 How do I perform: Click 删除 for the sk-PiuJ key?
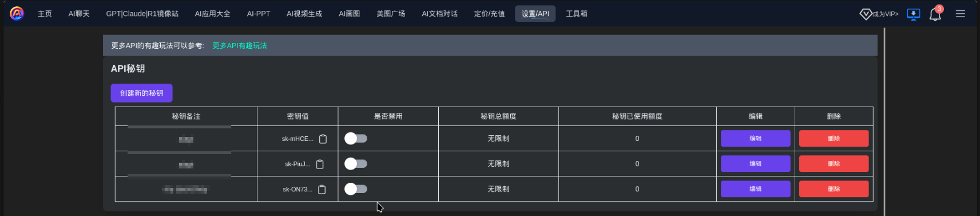834,163
